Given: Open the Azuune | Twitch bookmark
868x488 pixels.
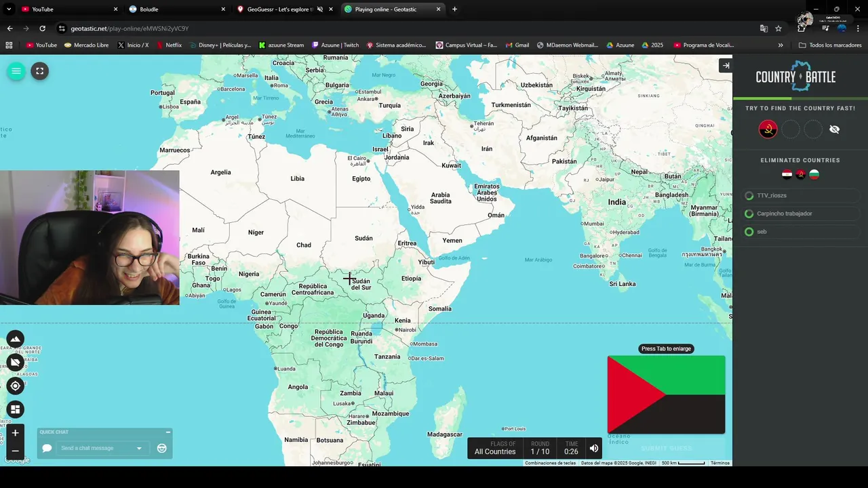Looking at the screenshot, I should coord(335,45).
